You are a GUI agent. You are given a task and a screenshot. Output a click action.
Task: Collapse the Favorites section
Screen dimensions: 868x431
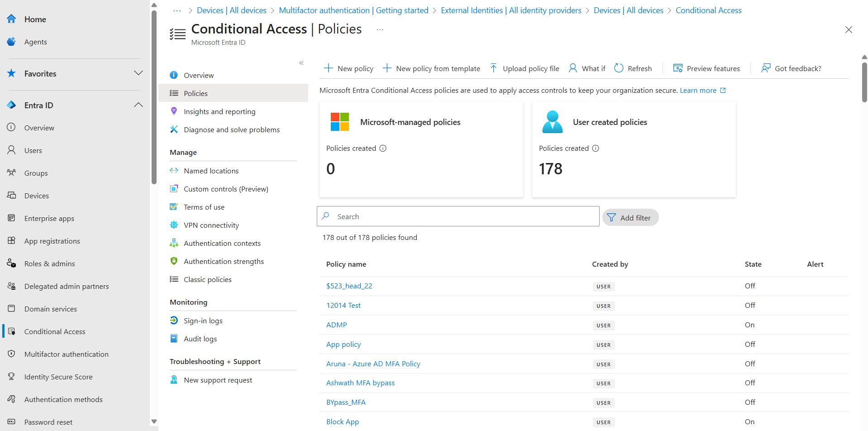(x=138, y=73)
